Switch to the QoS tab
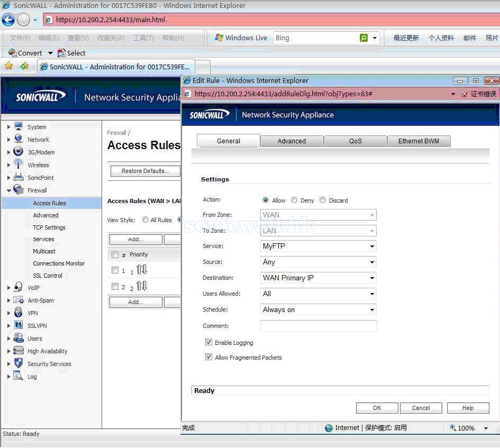Image resolution: width=500 pixels, height=448 pixels. coord(355,141)
